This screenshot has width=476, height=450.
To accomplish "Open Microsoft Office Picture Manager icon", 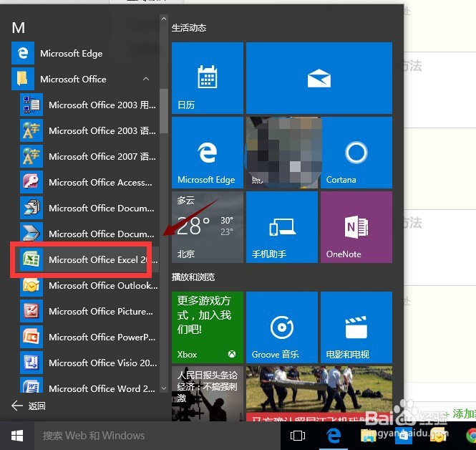I will click(x=31, y=311).
